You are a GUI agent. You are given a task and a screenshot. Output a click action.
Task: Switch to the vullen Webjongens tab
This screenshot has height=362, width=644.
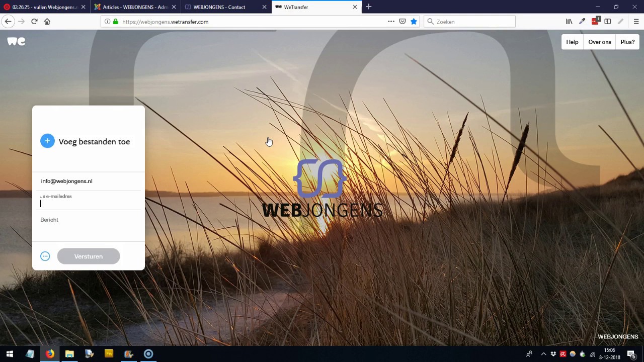[x=45, y=7]
